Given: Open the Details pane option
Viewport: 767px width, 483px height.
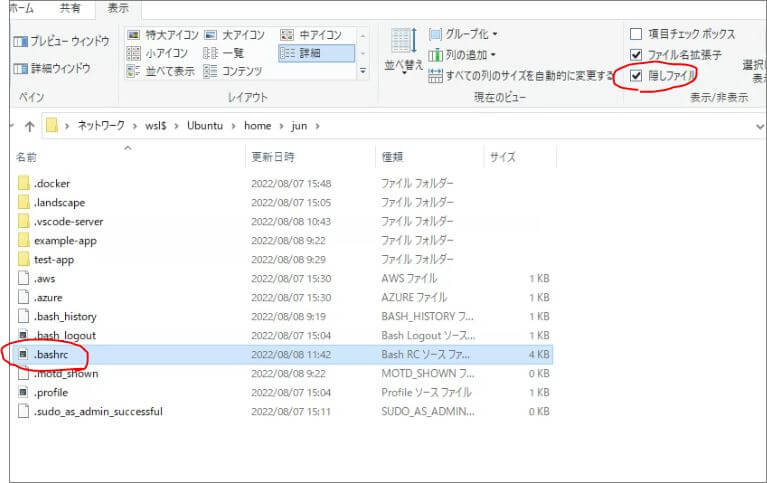Looking at the screenshot, I should tap(52, 69).
